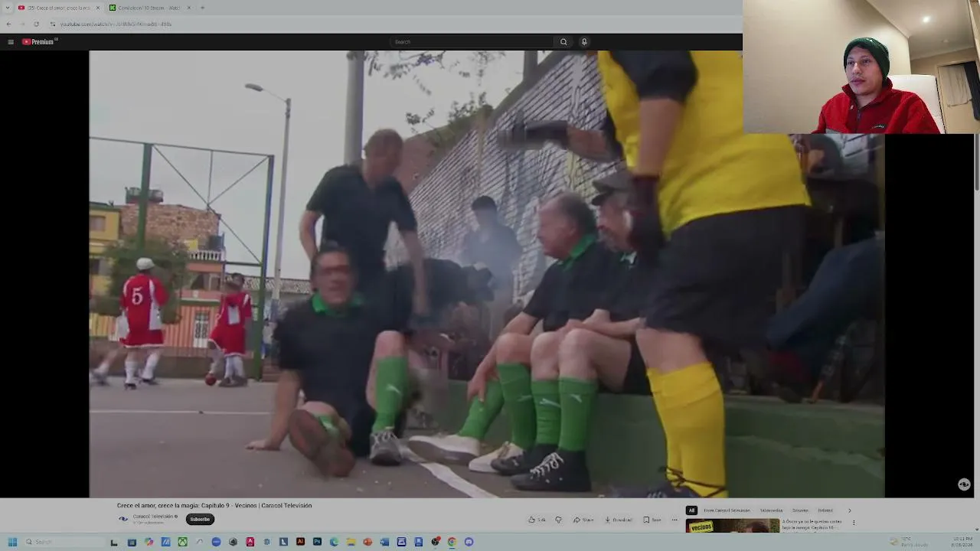Start voice search with microphone icon
980x551 pixels.
click(x=584, y=42)
